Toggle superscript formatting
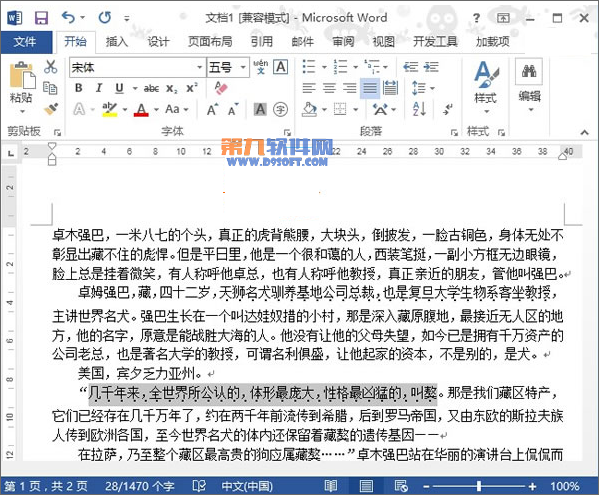Screen dimensions: 599x495 click(191, 88)
